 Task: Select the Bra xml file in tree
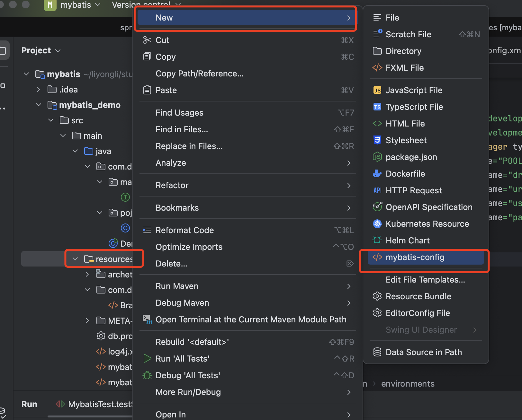coord(120,305)
